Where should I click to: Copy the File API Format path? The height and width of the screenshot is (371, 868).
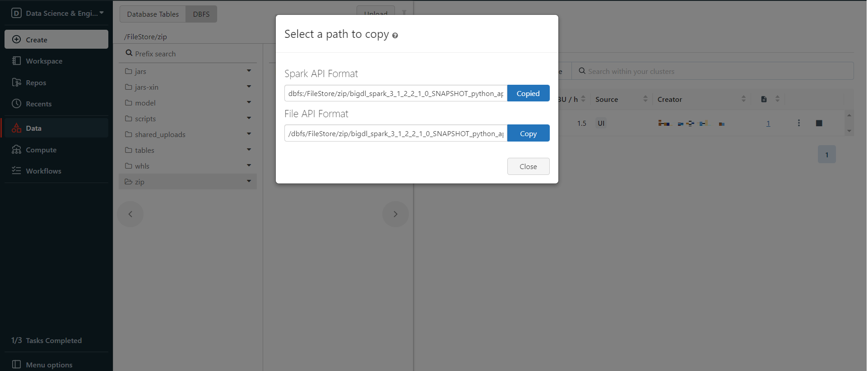(x=528, y=133)
